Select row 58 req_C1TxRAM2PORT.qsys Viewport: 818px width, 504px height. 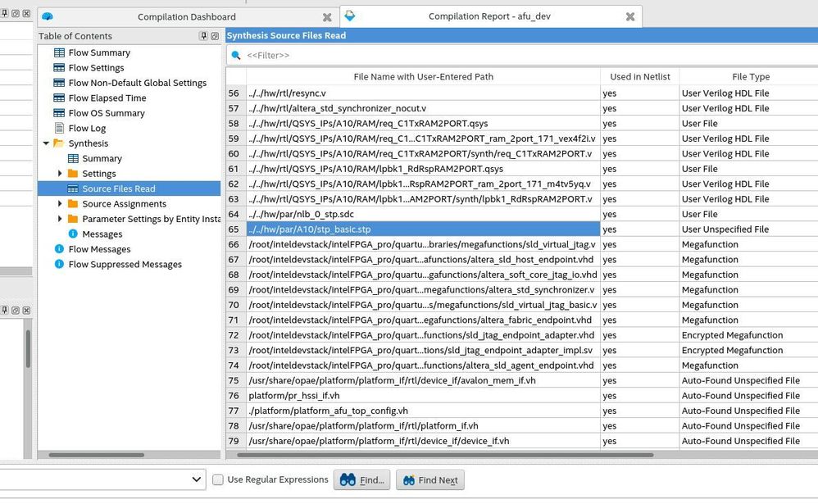tap(423, 124)
